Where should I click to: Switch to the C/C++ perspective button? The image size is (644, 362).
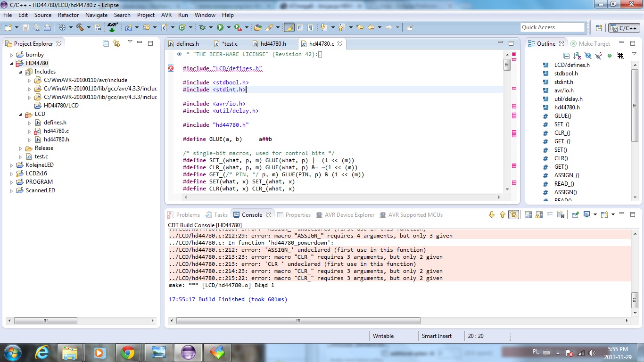pos(624,28)
